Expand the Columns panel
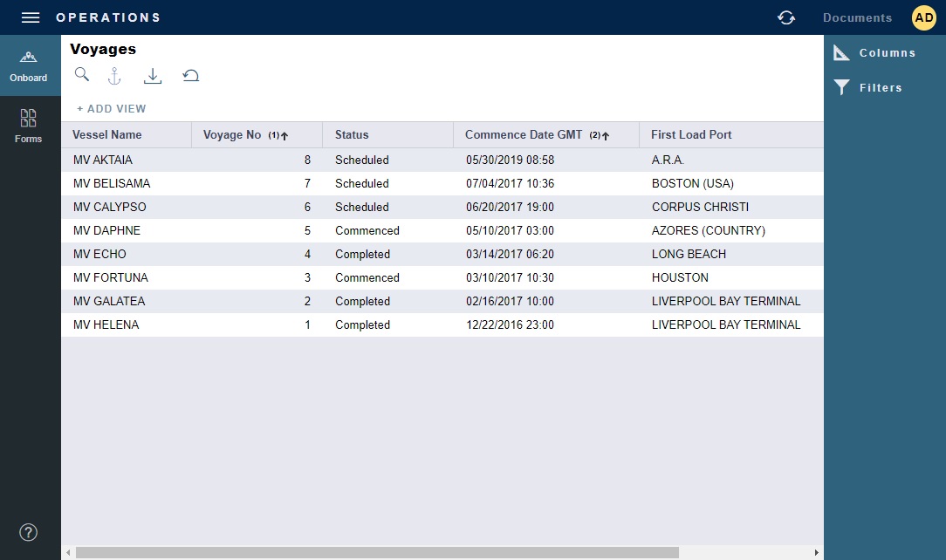946x560 pixels. pyautogui.click(x=875, y=53)
